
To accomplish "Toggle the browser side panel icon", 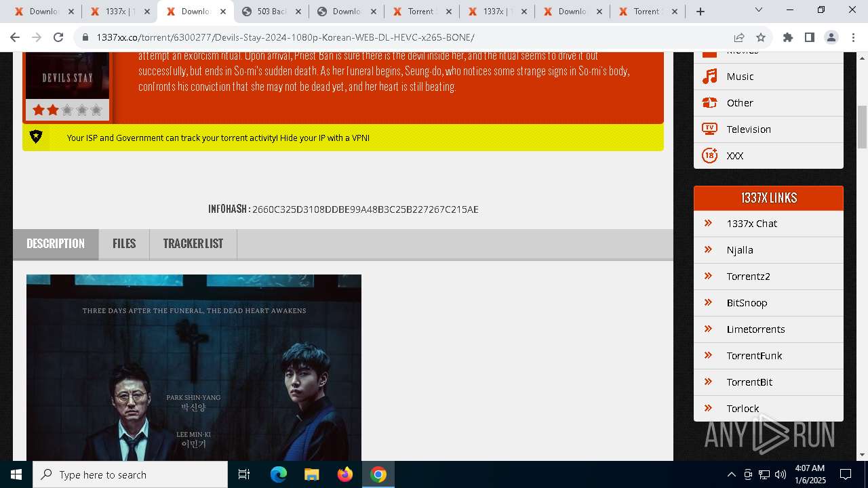I will point(810,37).
